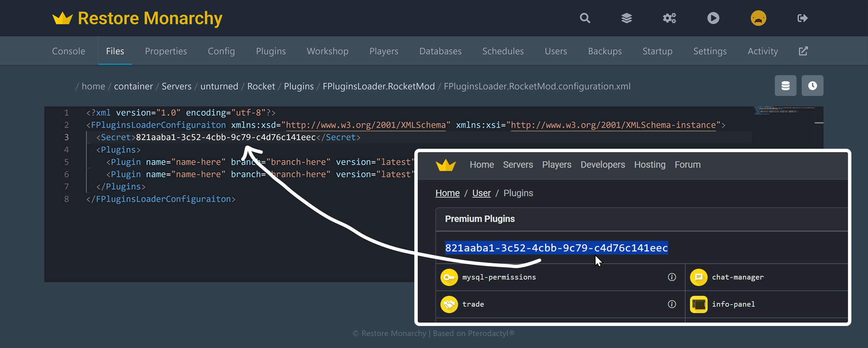
Task: Click the play circle icon
Action: pyautogui.click(x=713, y=18)
